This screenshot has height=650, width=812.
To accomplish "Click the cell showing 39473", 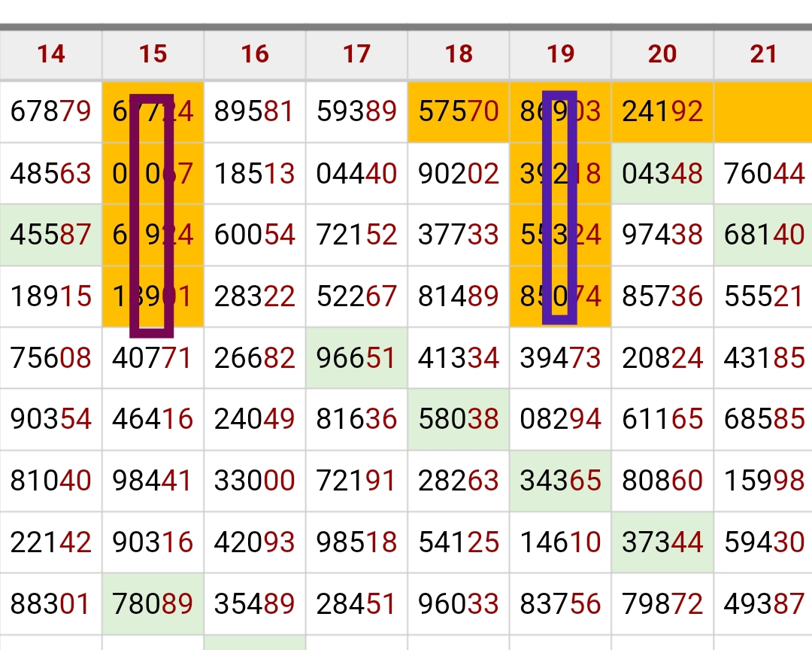I will (560, 357).
